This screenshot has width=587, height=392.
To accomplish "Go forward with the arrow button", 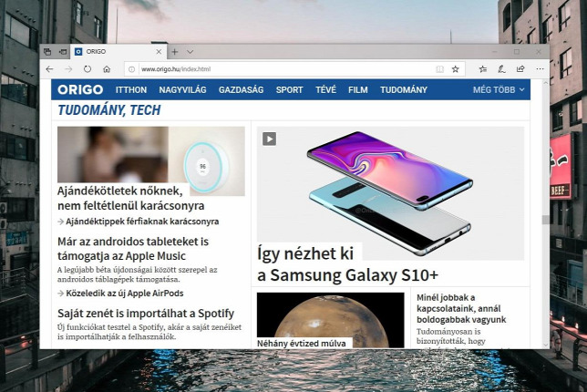I will [68, 69].
